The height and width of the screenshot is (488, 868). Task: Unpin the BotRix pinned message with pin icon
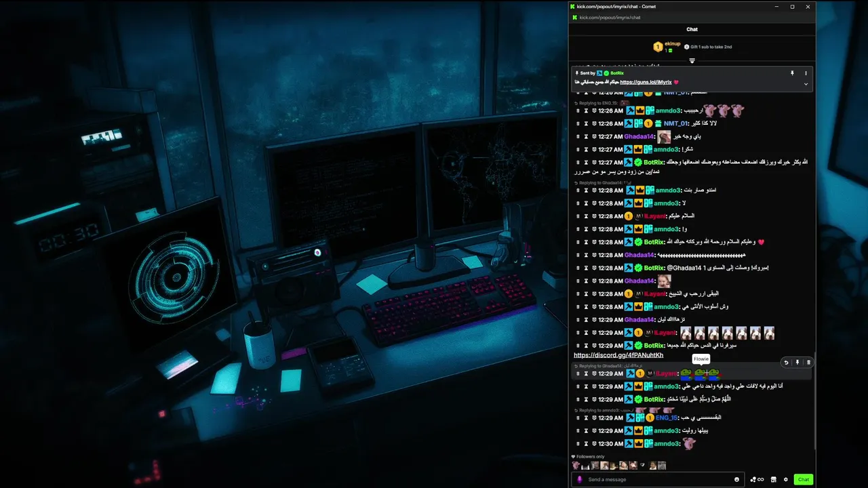(792, 73)
